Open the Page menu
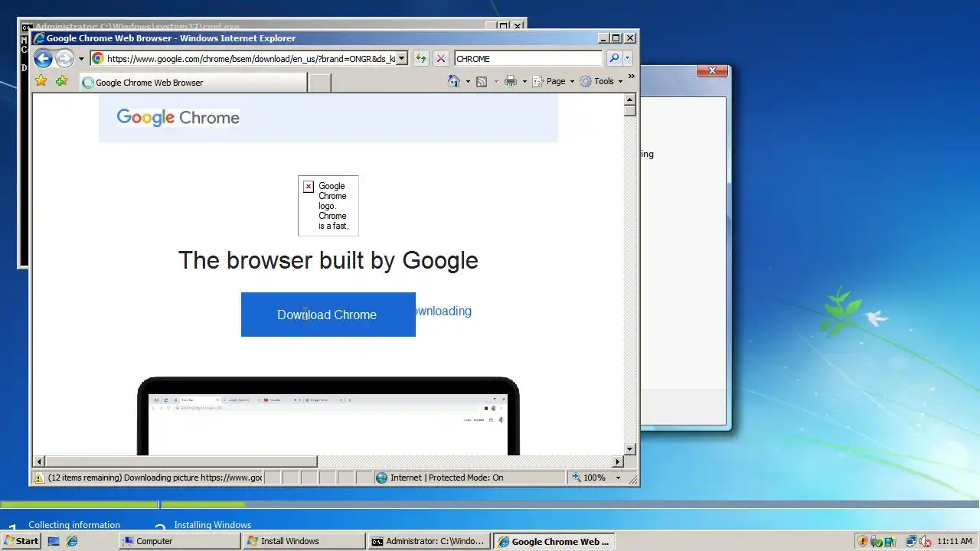The height and width of the screenshot is (551, 980). click(554, 81)
